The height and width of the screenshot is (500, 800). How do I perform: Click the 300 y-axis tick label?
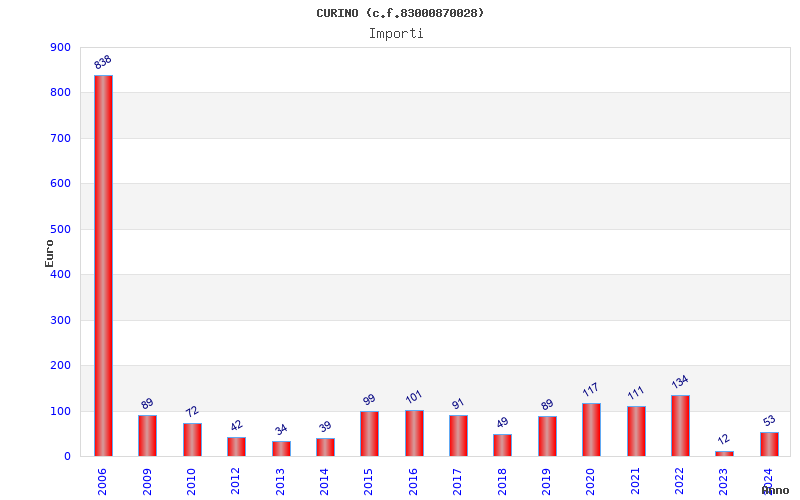click(x=60, y=320)
